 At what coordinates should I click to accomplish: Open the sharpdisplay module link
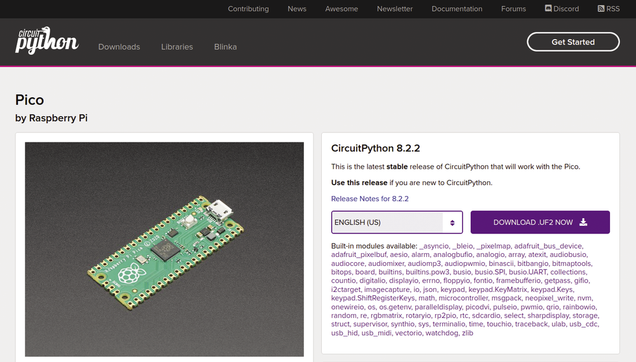coord(548,315)
